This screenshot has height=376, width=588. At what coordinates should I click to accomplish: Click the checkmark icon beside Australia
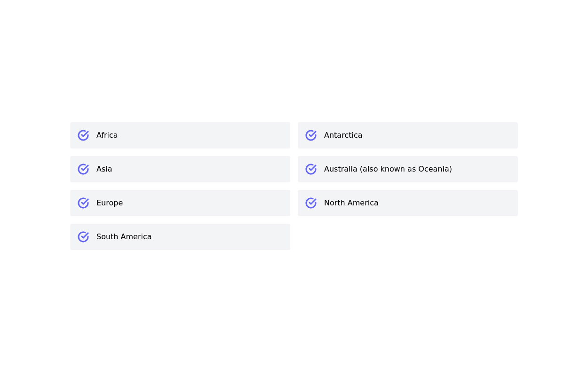(x=311, y=169)
